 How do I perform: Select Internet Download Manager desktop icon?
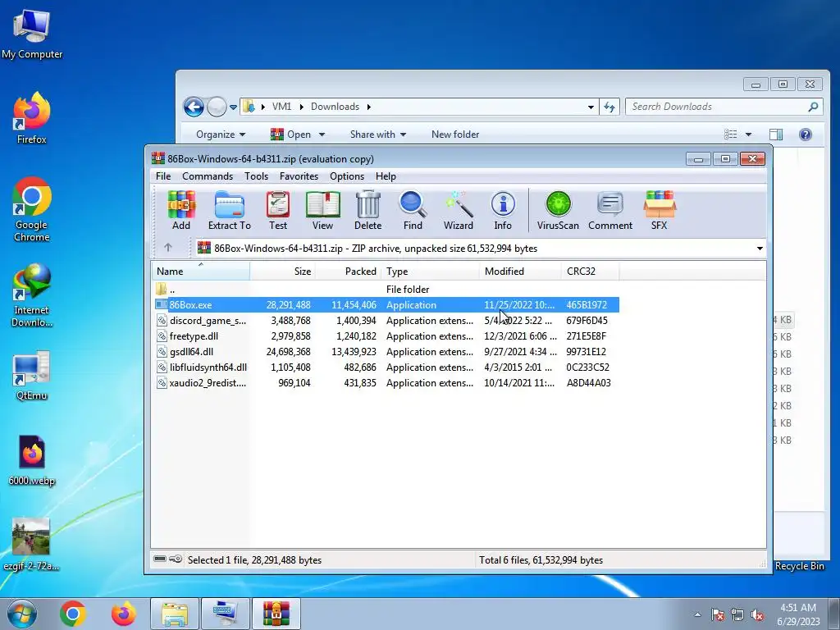point(32,295)
